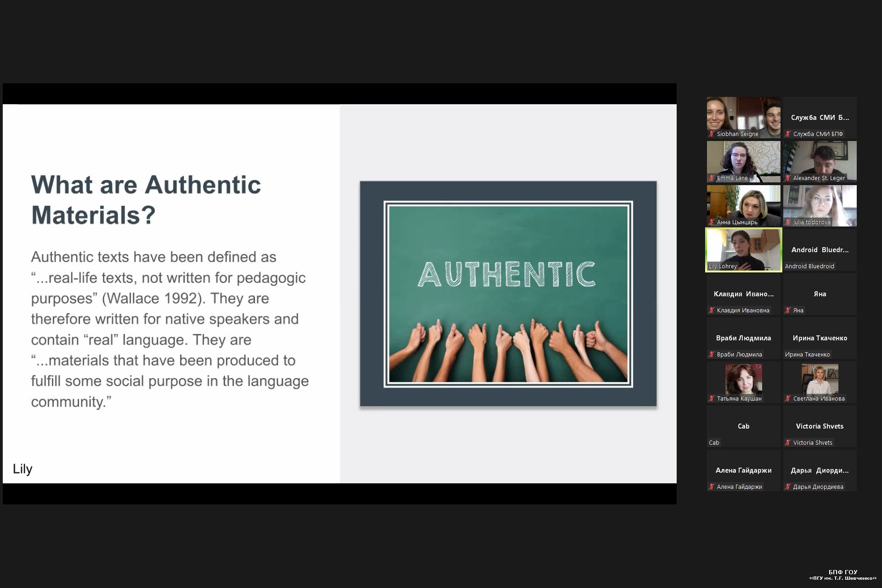Click muted mic icon beside Анна Цынцарь

(x=712, y=222)
